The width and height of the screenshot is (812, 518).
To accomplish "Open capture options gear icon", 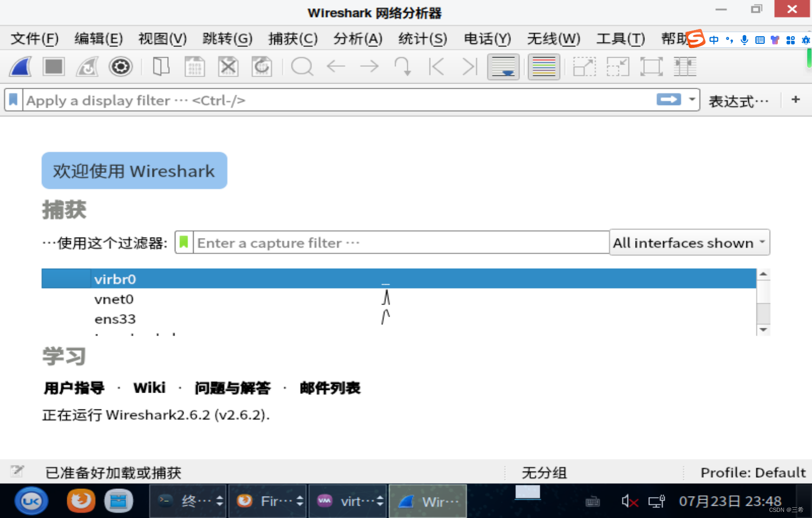I will [x=121, y=67].
